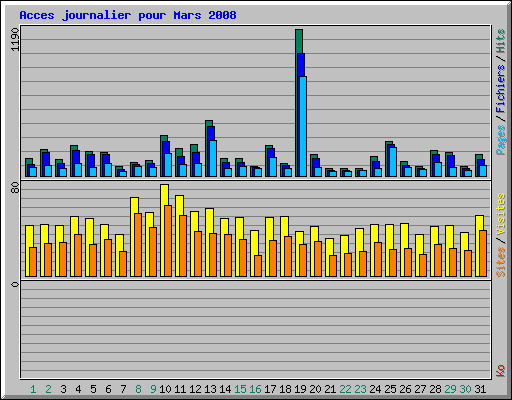Click day label '10' on the x-axis
This screenshot has height=400, width=512.
(x=165, y=389)
